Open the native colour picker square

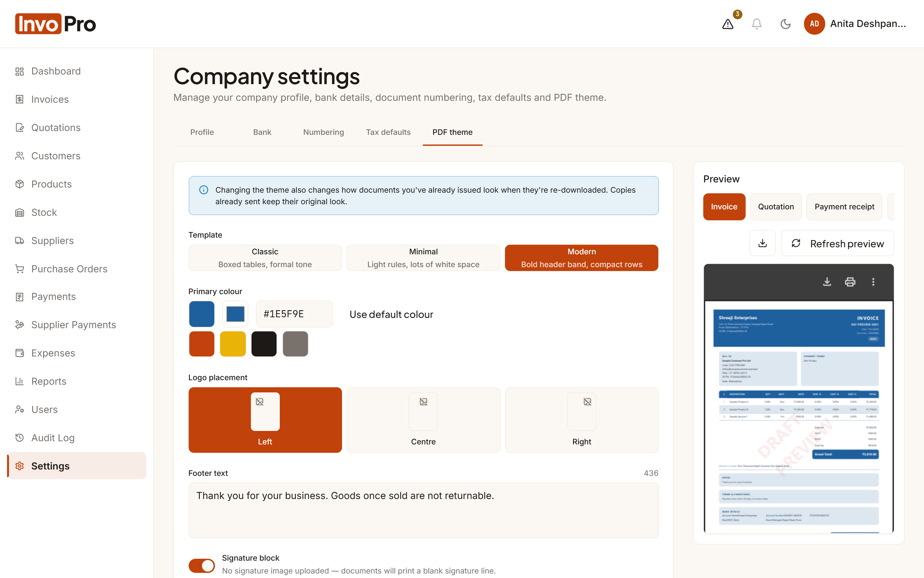(x=235, y=314)
